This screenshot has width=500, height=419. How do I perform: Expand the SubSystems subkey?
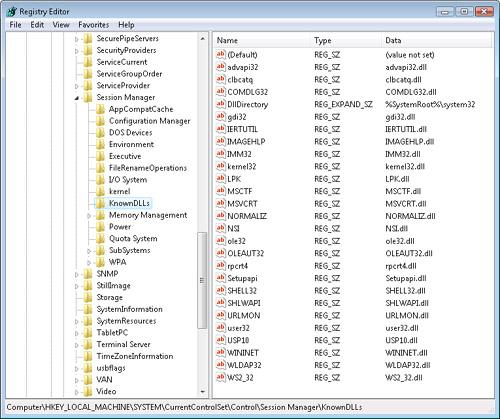[x=89, y=251]
